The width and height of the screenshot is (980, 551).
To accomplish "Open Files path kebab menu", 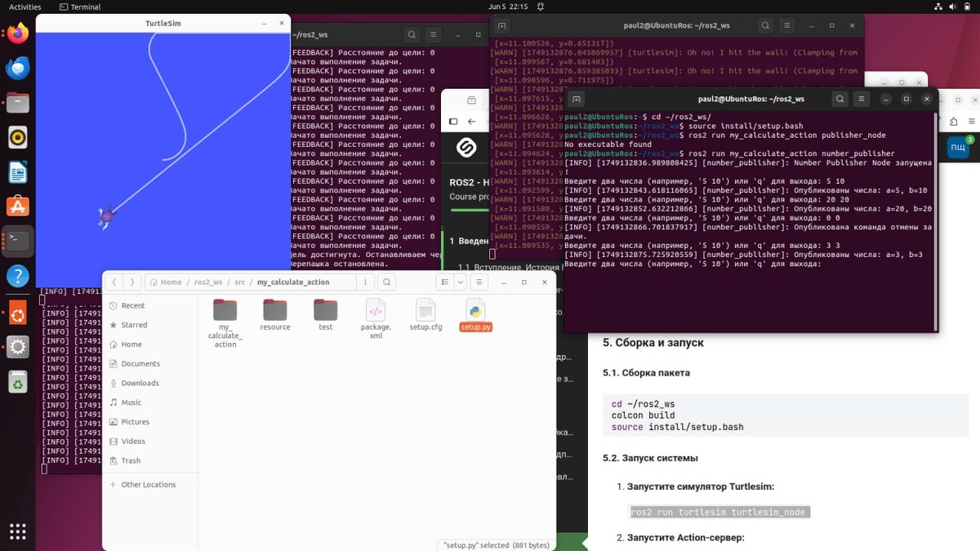I will [363, 282].
